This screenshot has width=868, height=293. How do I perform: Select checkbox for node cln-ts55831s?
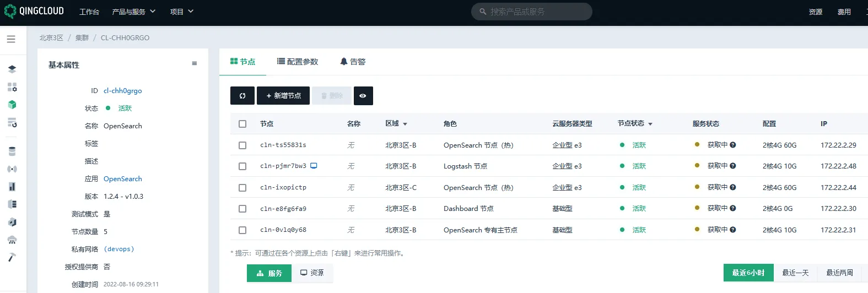242,145
